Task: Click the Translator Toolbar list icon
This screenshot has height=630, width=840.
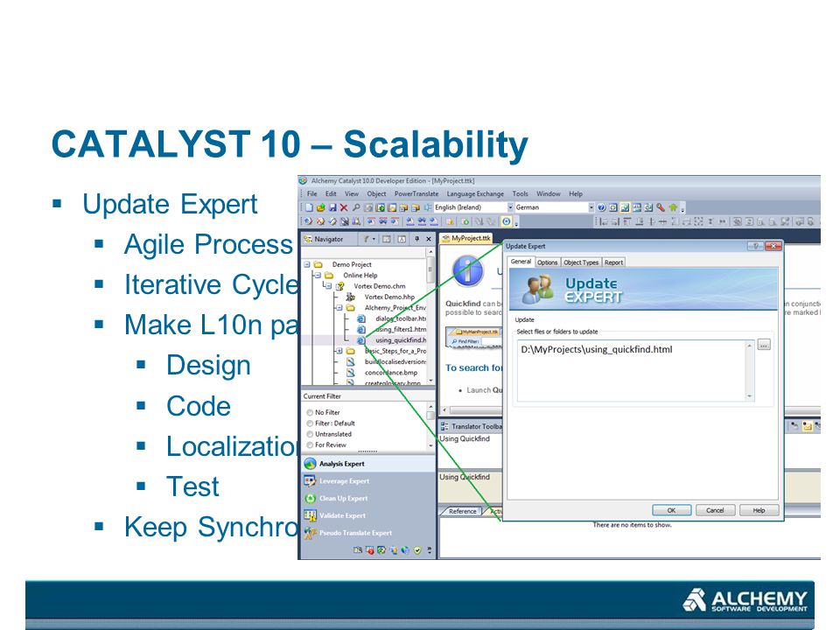Action: pos(444,426)
